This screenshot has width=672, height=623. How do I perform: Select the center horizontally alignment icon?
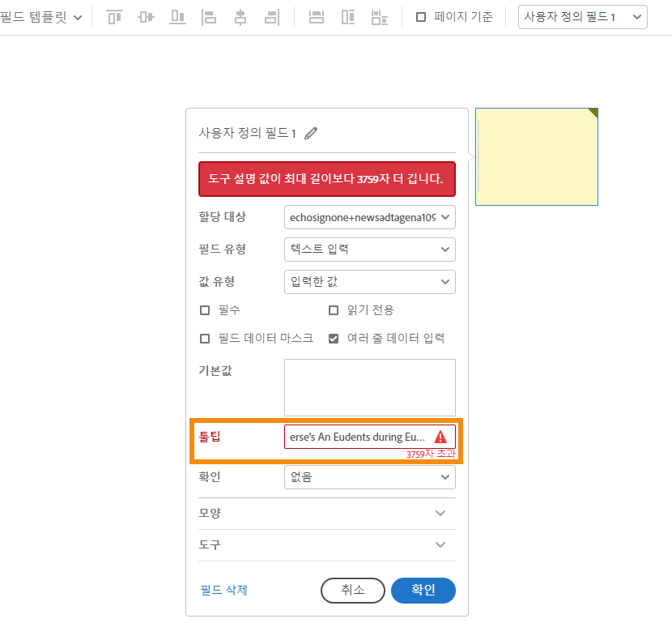click(240, 16)
